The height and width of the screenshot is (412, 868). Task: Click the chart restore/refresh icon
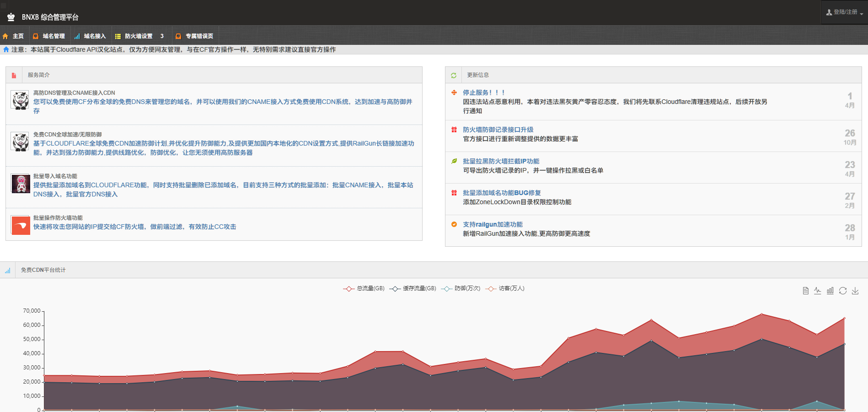click(843, 291)
